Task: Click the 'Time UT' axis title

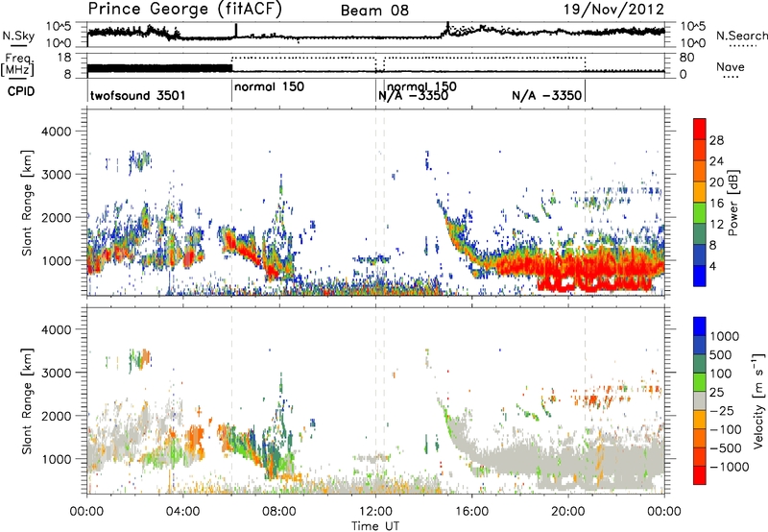Action: (x=375, y=525)
